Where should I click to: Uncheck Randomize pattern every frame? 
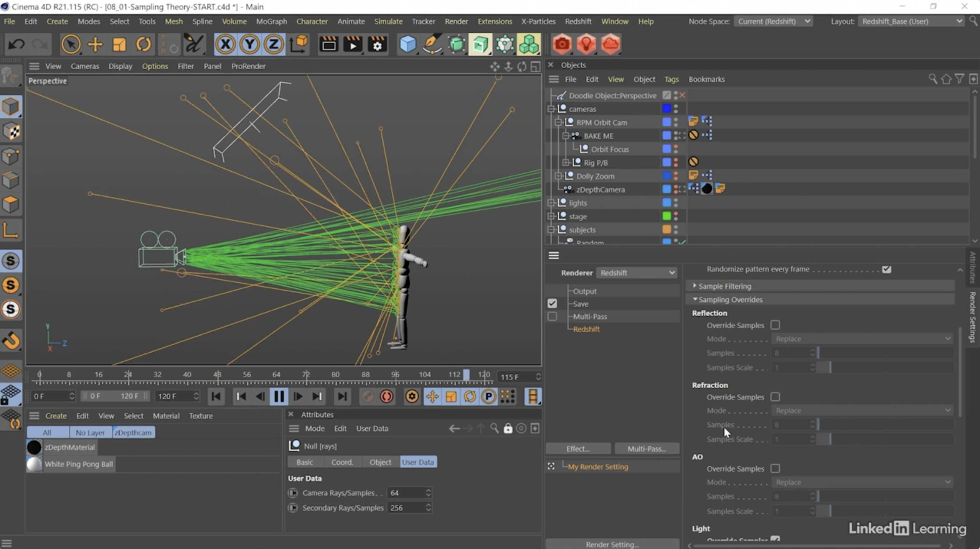pos(886,269)
